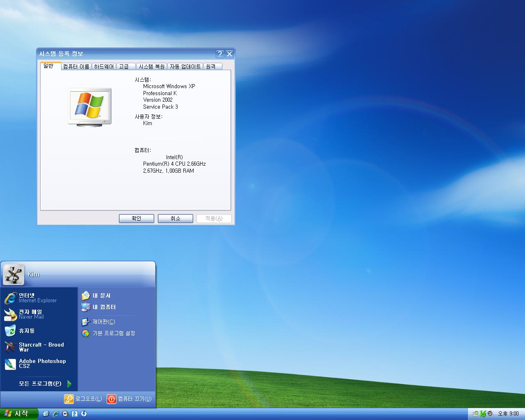The width and height of the screenshot is (525, 420).
Task: Open the lightning bolt quick launch icon
Action: pos(84,413)
